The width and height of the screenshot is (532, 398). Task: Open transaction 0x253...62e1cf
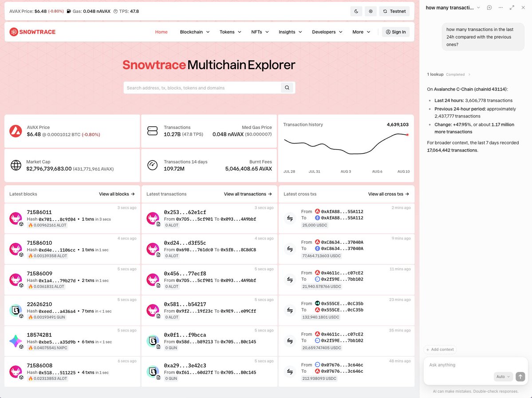pos(185,212)
